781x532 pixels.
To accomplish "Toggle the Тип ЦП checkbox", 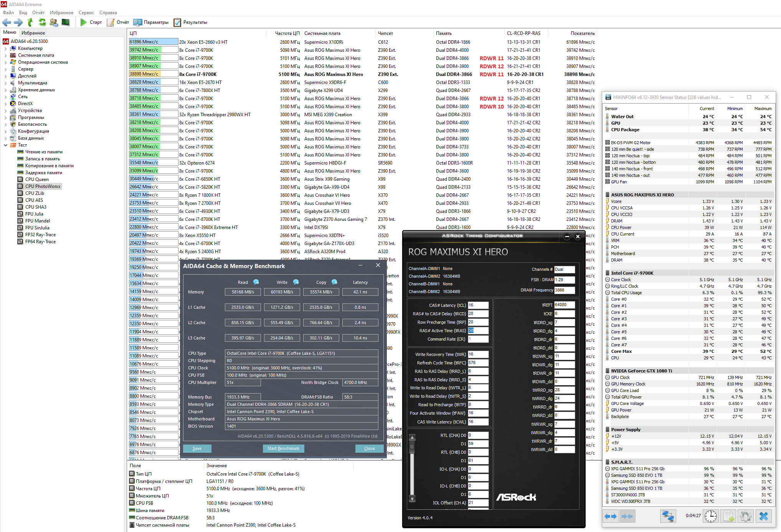I will pyautogui.click(x=132, y=474).
